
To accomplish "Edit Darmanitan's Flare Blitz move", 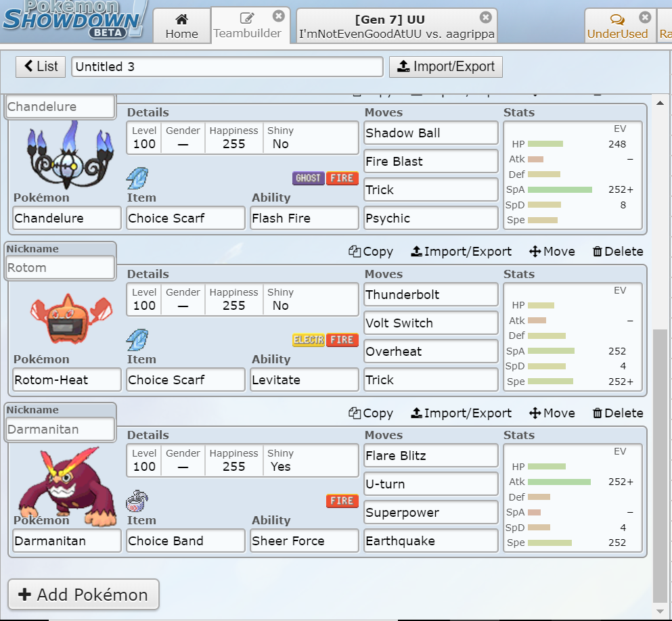I will [x=430, y=456].
